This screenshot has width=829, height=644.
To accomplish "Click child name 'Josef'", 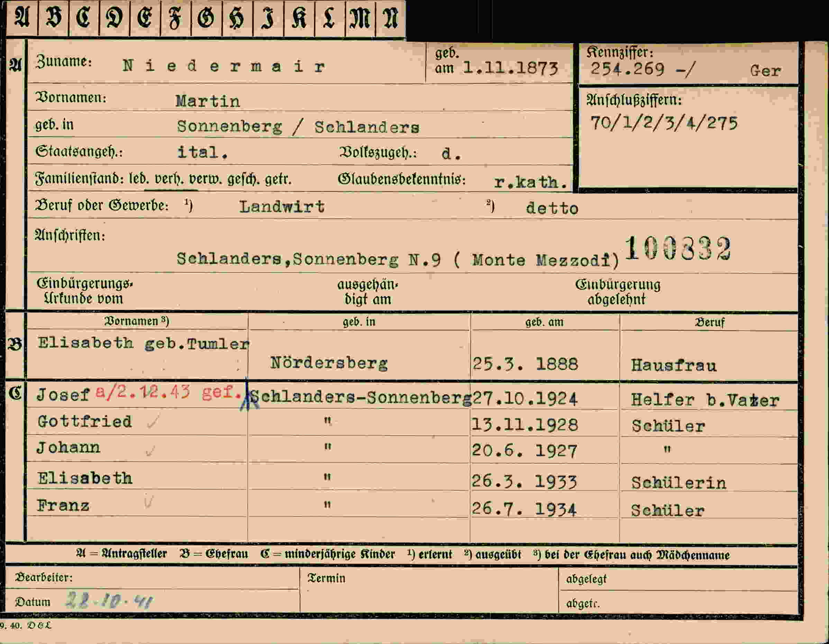I will pos(63,395).
